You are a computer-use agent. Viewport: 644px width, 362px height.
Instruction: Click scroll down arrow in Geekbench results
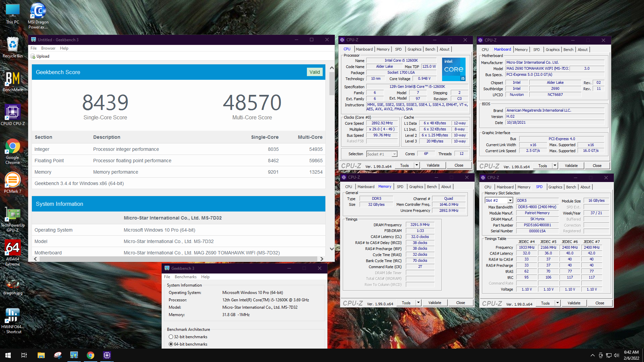[331, 249]
